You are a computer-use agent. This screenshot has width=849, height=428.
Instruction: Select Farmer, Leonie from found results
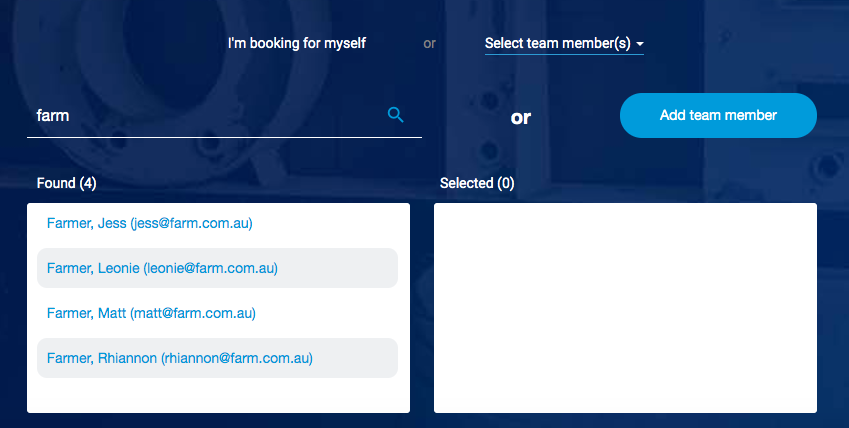point(93,268)
